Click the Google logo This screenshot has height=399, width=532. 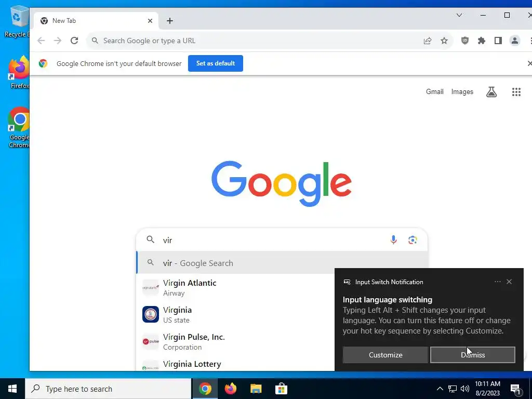click(x=281, y=183)
